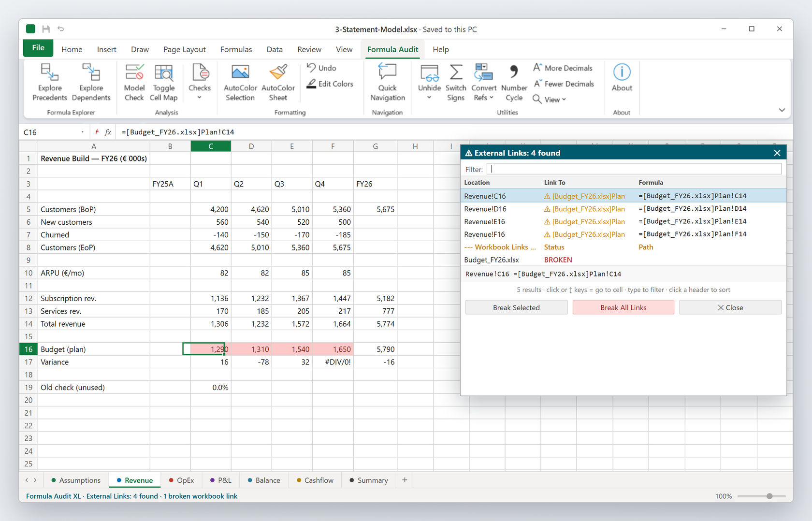
Task: Click the Close button in links panel
Action: click(x=730, y=307)
